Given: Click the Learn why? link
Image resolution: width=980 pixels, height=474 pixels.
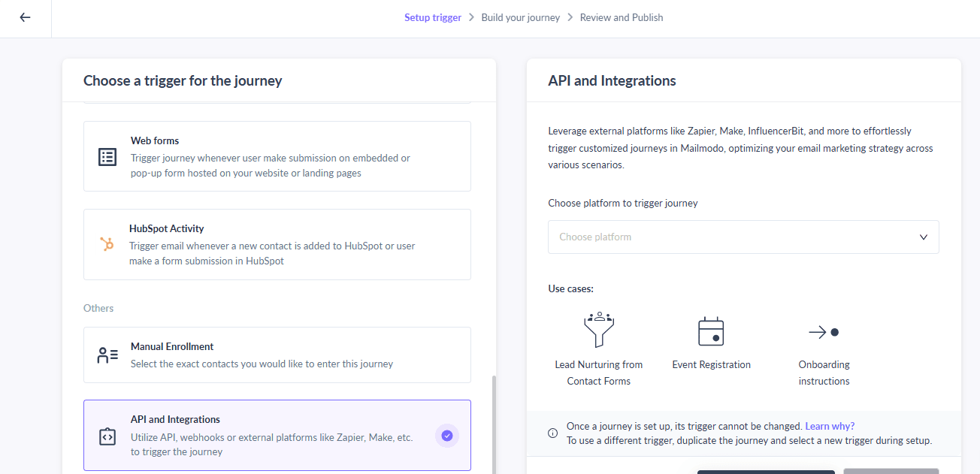Looking at the screenshot, I should (x=830, y=425).
